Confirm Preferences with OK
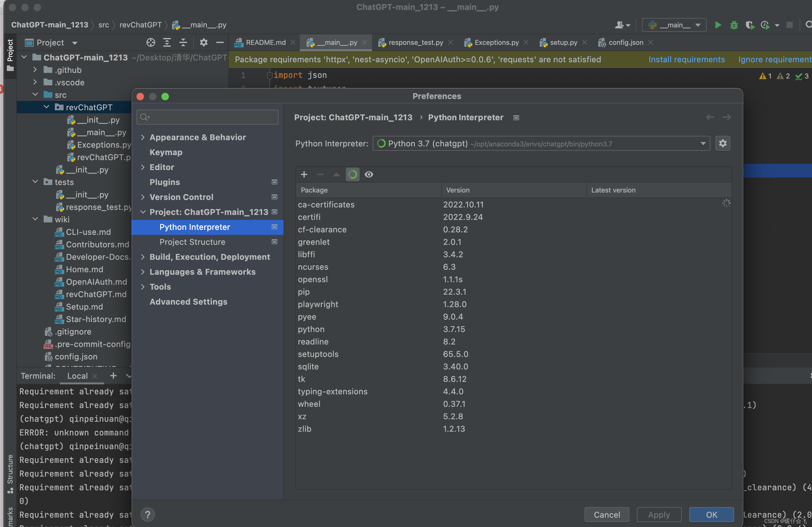The image size is (812, 527). [x=711, y=514]
